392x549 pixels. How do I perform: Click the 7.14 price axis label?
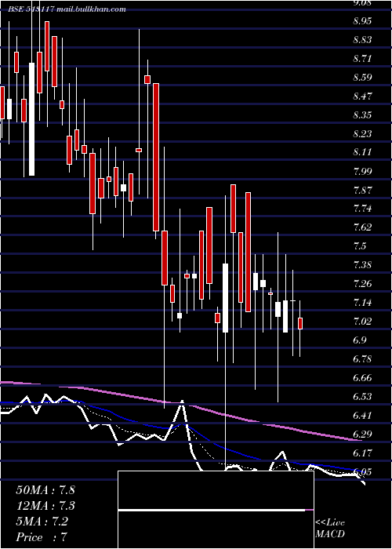coord(362,303)
